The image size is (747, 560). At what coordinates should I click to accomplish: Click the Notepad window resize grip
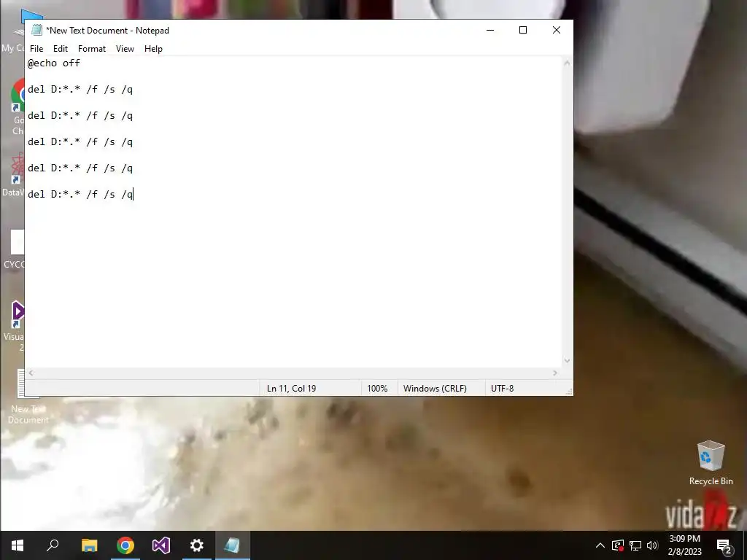point(568,391)
